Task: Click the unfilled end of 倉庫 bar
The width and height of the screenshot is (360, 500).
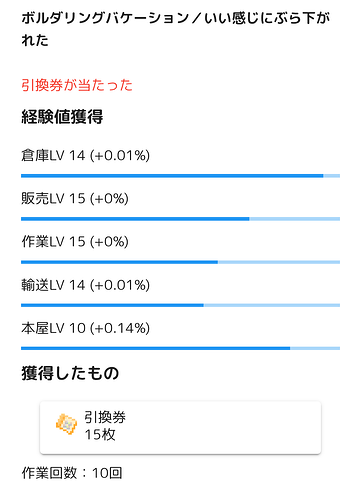Action: 332,176
